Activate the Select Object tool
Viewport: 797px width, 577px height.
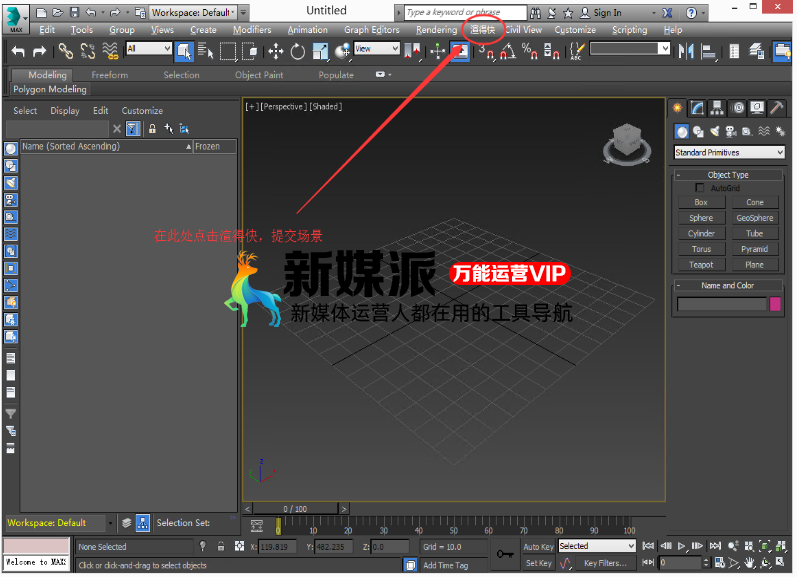click(x=183, y=51)
